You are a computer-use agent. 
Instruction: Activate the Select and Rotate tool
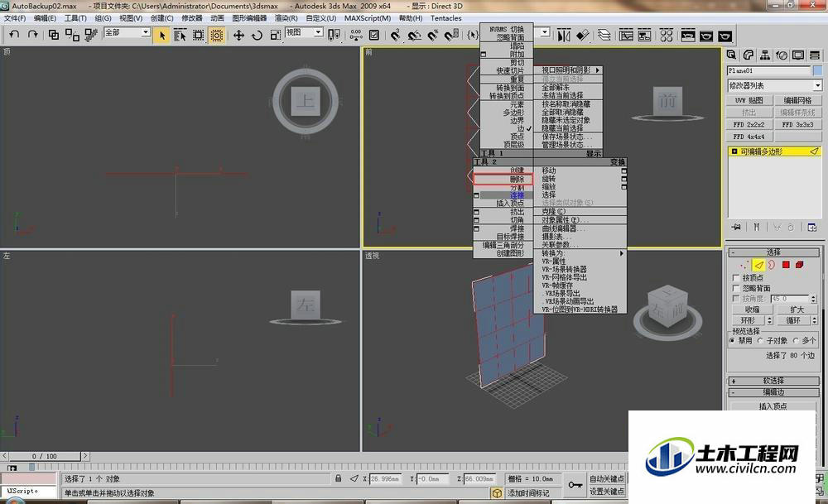pos(258,36)
